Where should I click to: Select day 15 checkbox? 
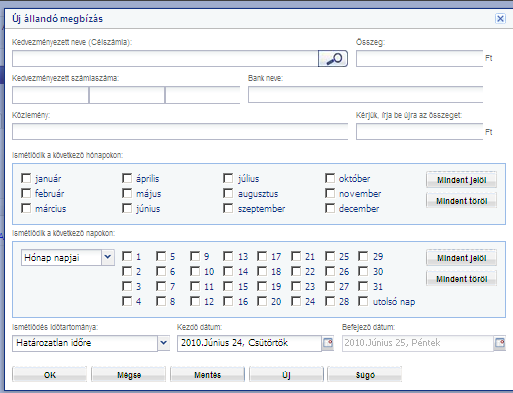pyautogui.click(x=228, y=286)
